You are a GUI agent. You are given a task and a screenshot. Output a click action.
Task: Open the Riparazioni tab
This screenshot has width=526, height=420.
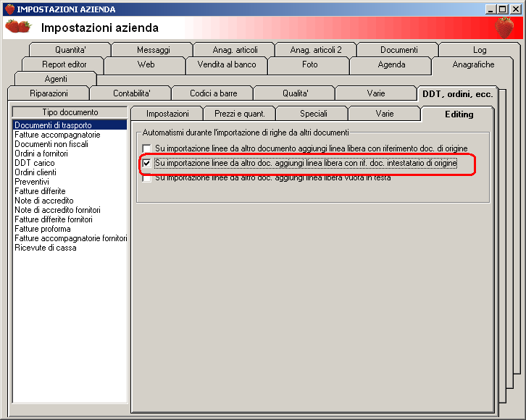coord(49,93)
